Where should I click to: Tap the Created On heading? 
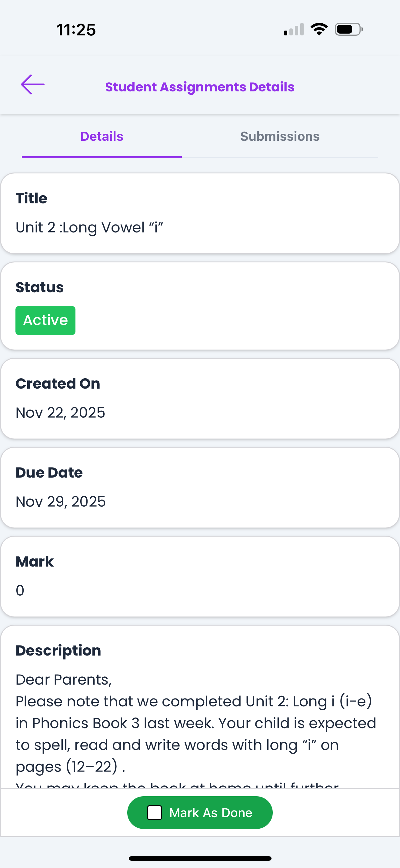58,383
